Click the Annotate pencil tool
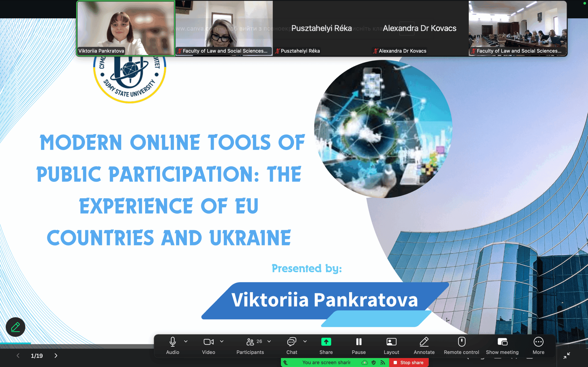 [x=424, y=342]
